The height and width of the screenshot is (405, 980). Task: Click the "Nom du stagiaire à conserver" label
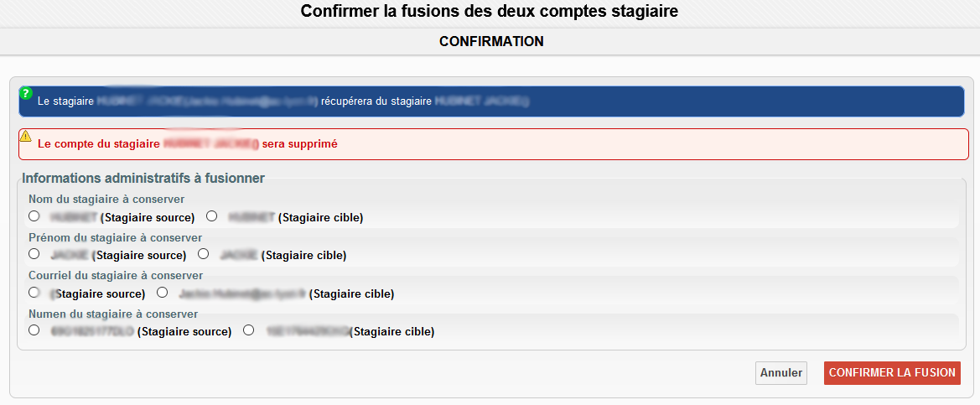pyautogui.click(x=106, y=199)
